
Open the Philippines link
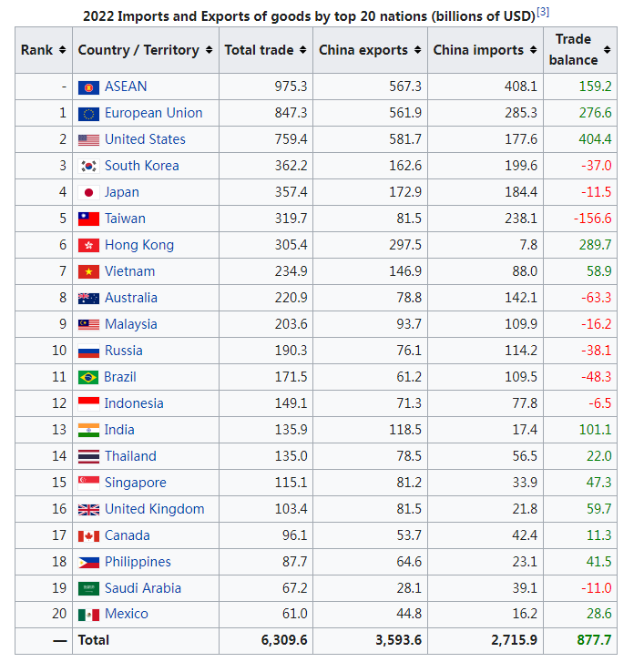138,563
